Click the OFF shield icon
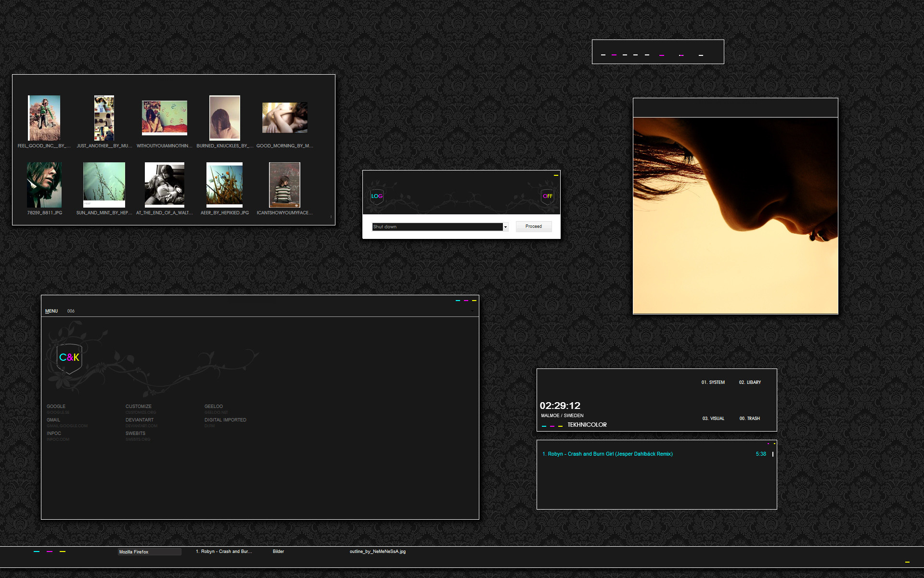The width and height of the screenshot is (924, 578). tap(547, 196)
